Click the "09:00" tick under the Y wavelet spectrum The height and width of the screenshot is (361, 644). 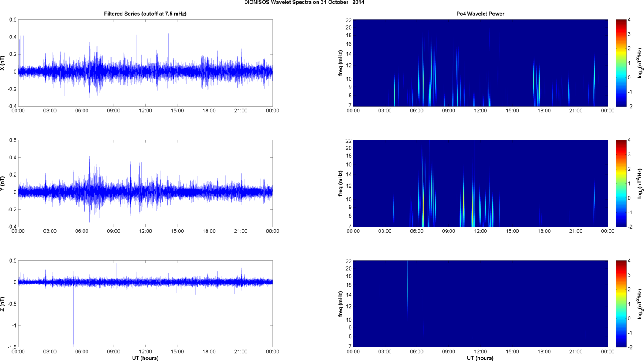pyautogui.click(x=448, y=231)
